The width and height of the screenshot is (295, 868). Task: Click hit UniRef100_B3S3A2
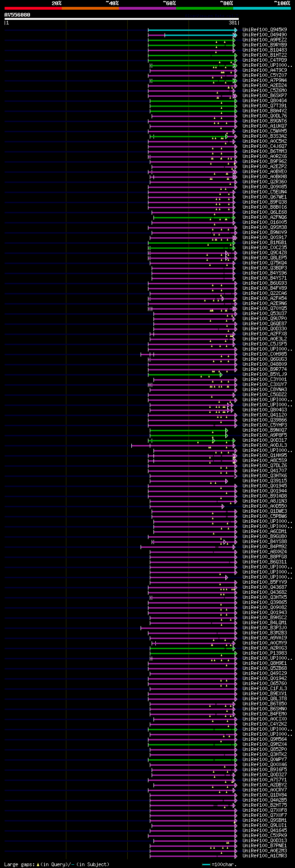265,136
